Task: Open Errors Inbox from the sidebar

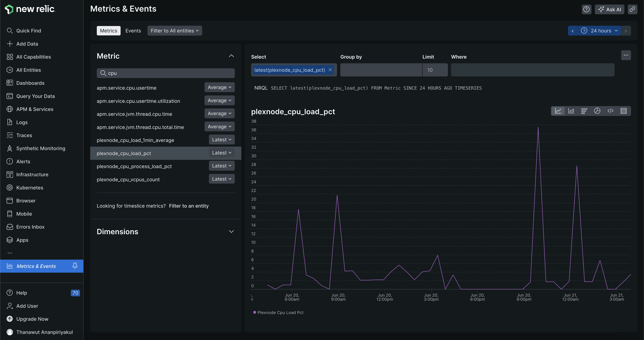Action: point(30,227)
